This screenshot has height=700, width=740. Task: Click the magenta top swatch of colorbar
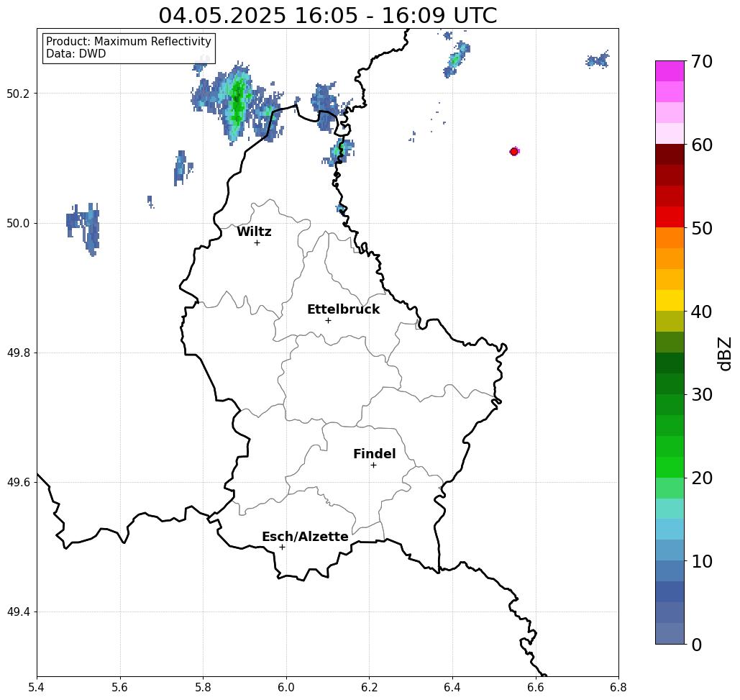coord(670,71)
